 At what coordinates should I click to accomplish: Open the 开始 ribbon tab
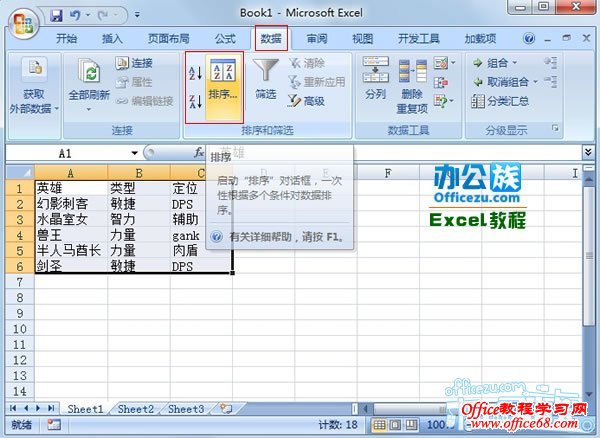click(67, 39)
